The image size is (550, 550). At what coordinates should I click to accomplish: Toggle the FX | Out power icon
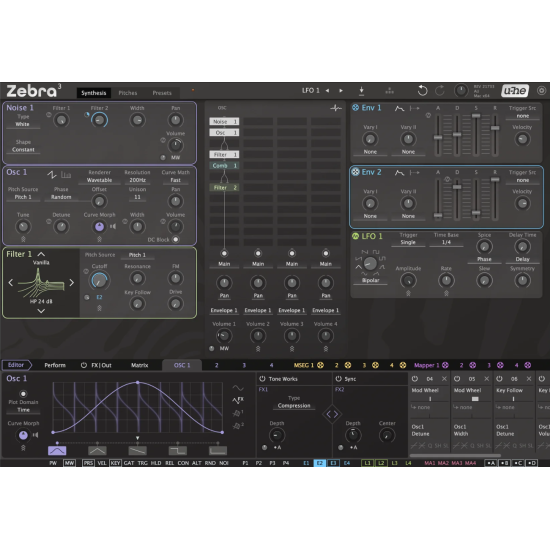click(83, 365)
